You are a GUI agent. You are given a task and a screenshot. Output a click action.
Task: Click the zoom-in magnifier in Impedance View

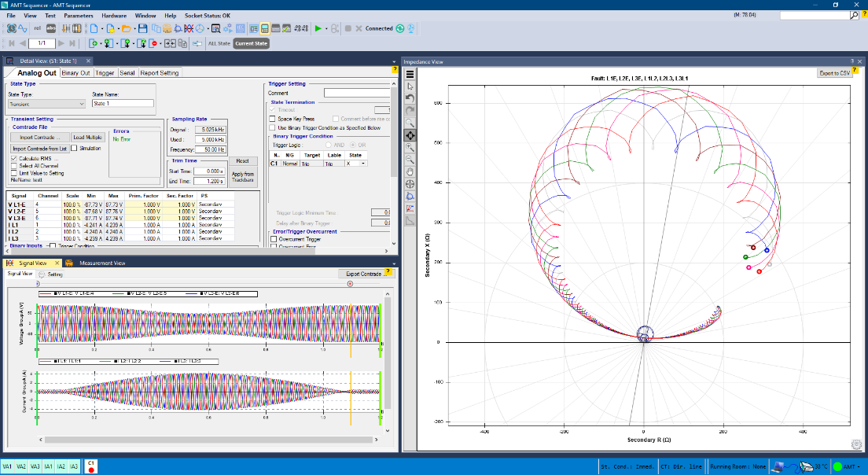tap(410, 147)
